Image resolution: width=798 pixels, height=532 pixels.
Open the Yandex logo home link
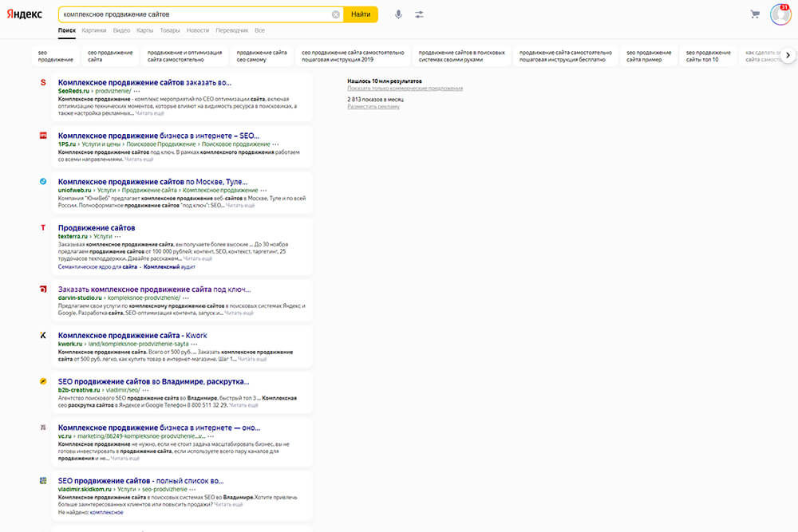click(25, 14)
